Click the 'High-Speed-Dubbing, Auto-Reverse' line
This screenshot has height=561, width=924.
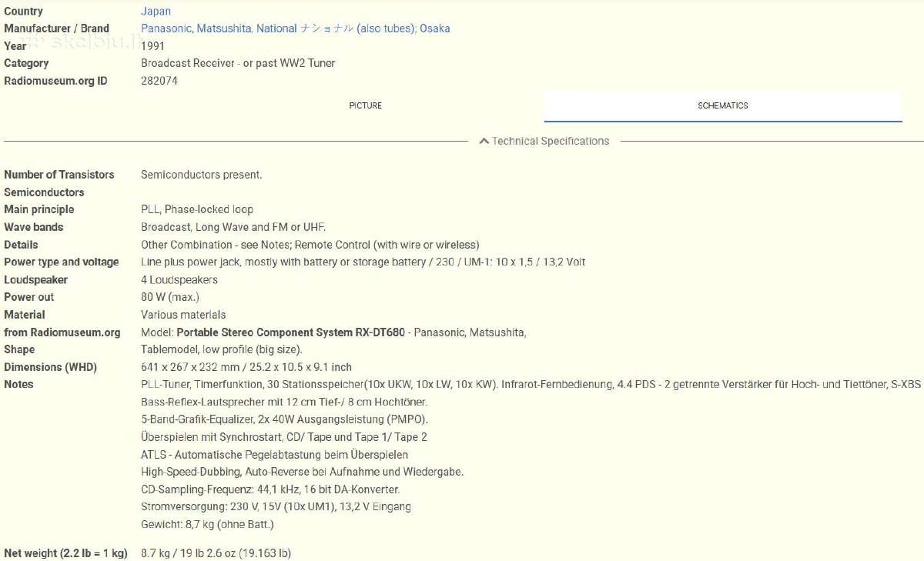click(302, 472)
